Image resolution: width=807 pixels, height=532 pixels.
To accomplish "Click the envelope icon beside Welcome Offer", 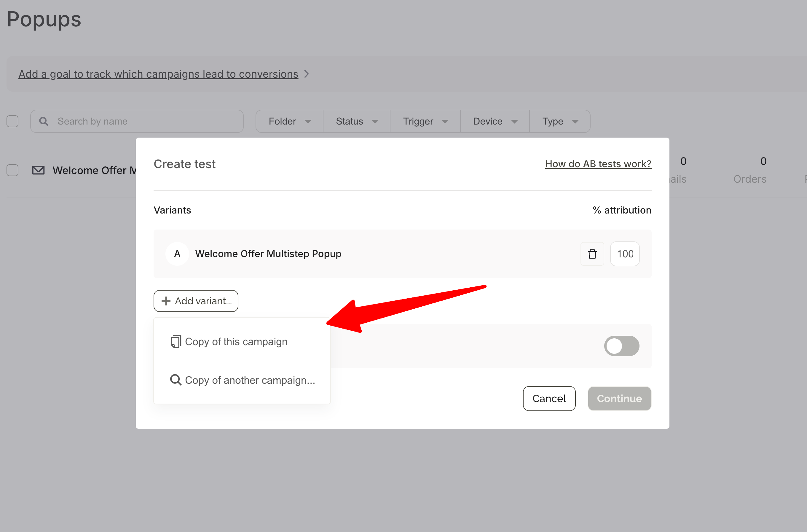I will 38,170.
